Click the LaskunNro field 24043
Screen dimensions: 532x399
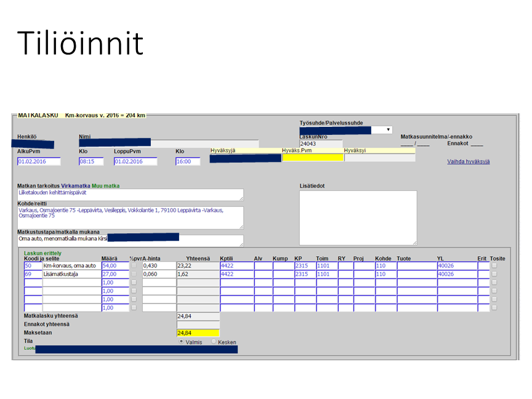tap(321, 143)
